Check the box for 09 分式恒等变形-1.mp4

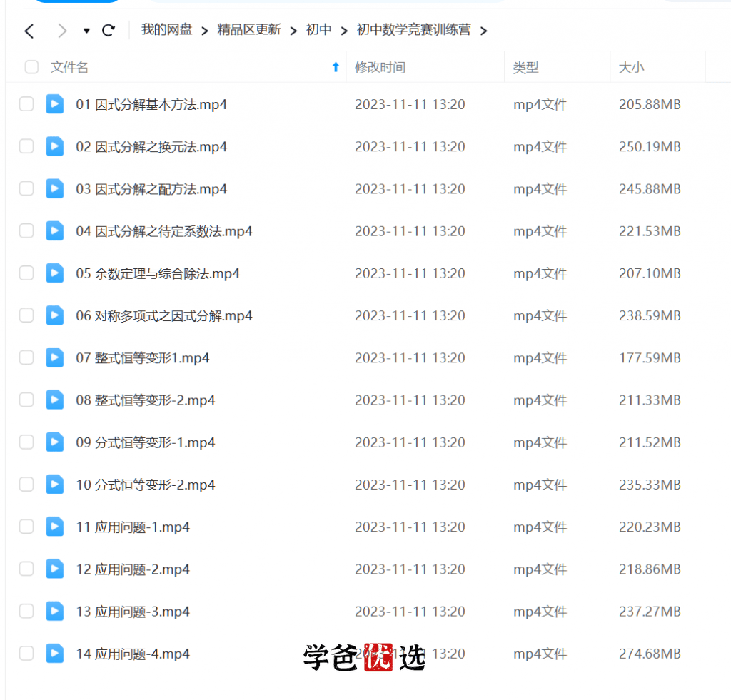pyautogui.click(x=26, y=442)
